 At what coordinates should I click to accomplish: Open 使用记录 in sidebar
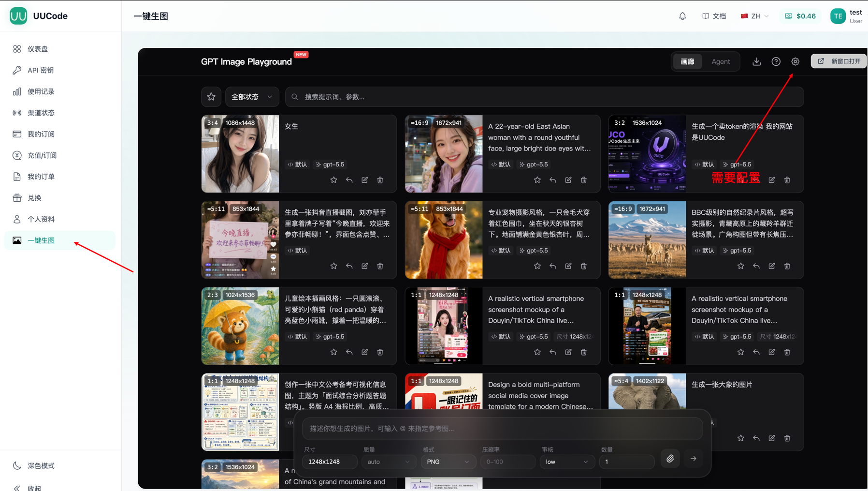(60, 91)
